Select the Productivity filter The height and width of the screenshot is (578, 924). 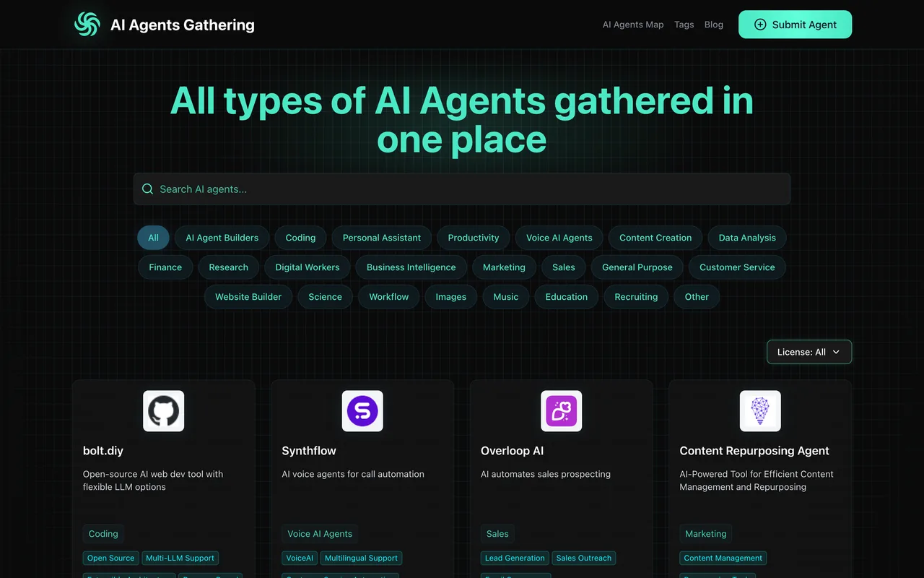click(x=473, y=238)
